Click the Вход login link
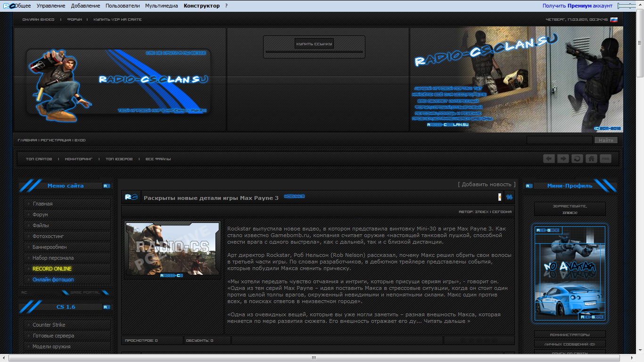644x362 pixels. pos(80,140)
